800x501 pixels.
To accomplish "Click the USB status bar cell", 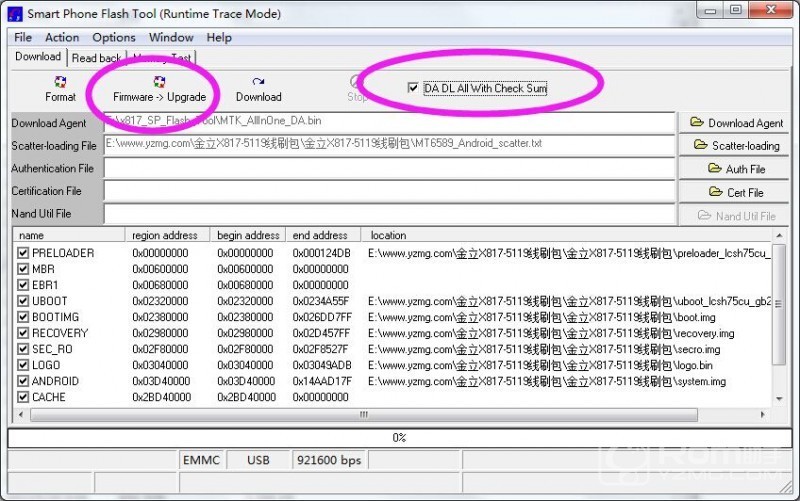I will tap(258, 460).
